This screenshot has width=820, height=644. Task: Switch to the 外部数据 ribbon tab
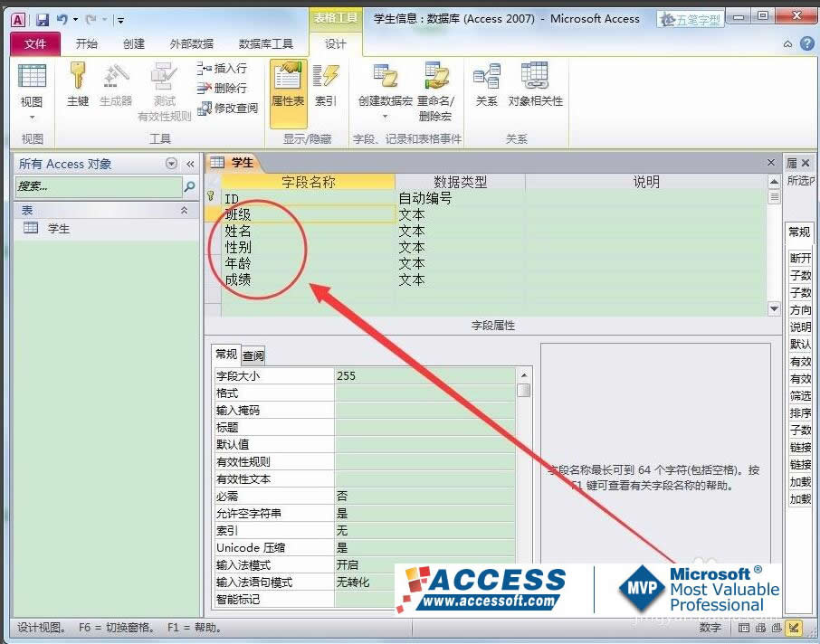point(191,44)
